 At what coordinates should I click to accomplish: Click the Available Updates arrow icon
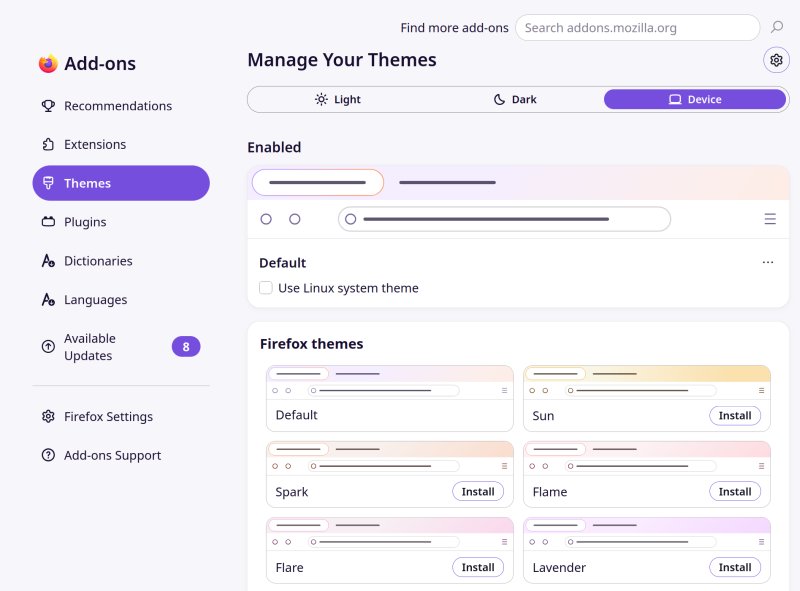[48, 347]
